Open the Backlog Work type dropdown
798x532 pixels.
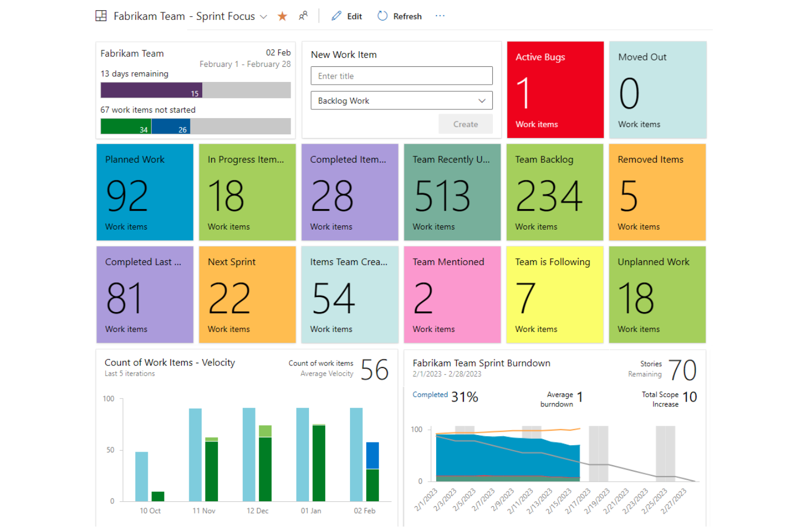(402, 101)
